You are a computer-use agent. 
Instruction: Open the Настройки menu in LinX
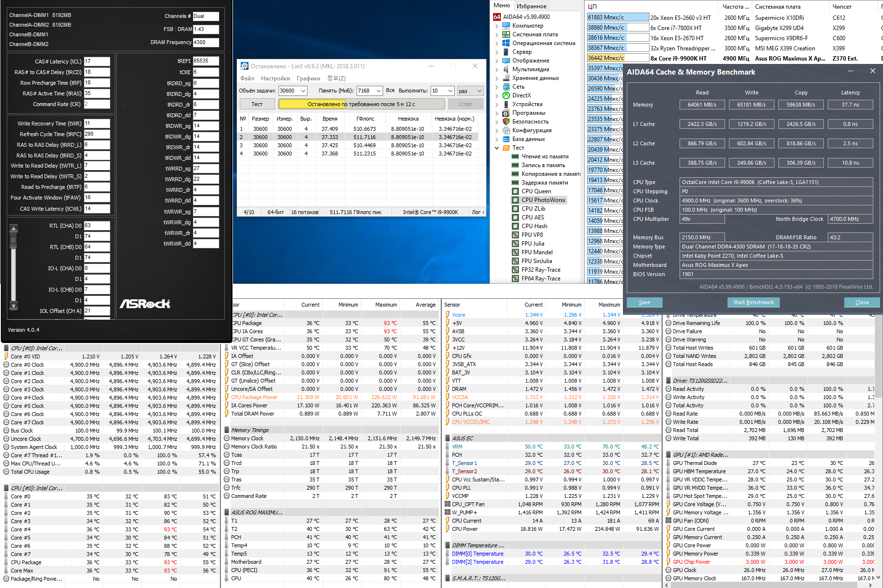tap(276, 78)
